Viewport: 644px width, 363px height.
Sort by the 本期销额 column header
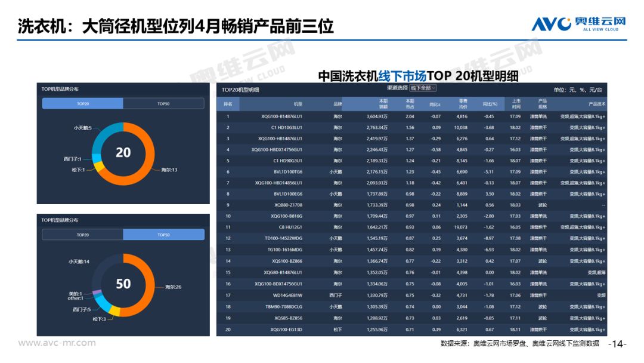point(383,104)
